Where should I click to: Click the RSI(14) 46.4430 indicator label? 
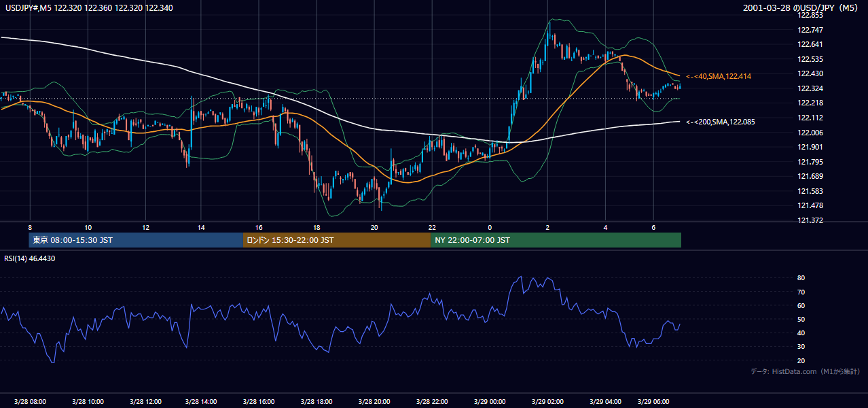(x=30, y=258)
